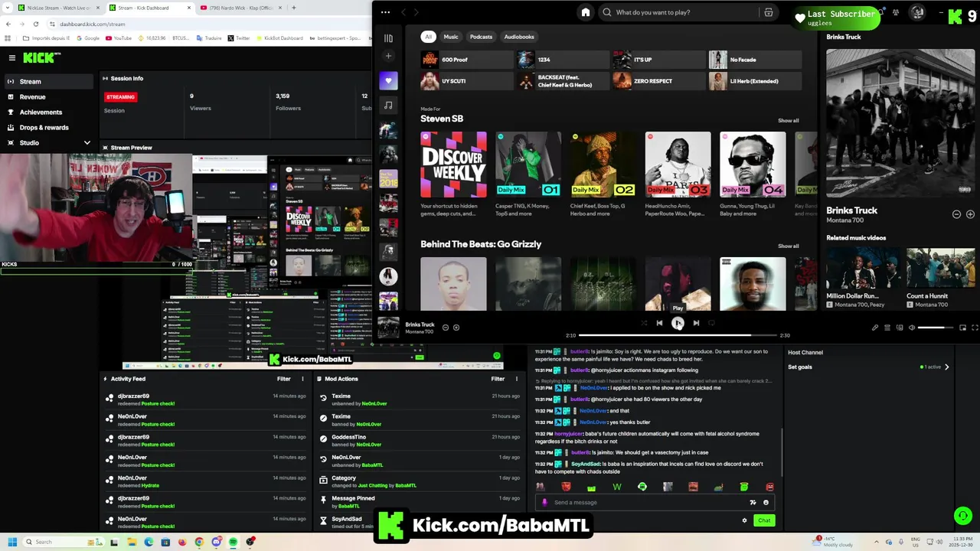Open the 600 Proof shortcut tile
The width and height of the screenshot is (980, 551).
point(466,60)
